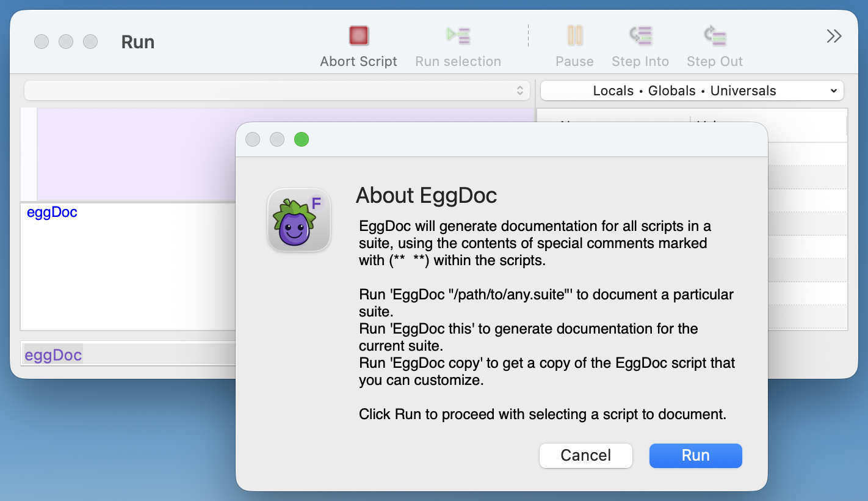Image resolution: width=868 pixels, height=501 pixels.
Task: Open the Locals · Globals · Universals dropdown
Action: click(692, 90)
